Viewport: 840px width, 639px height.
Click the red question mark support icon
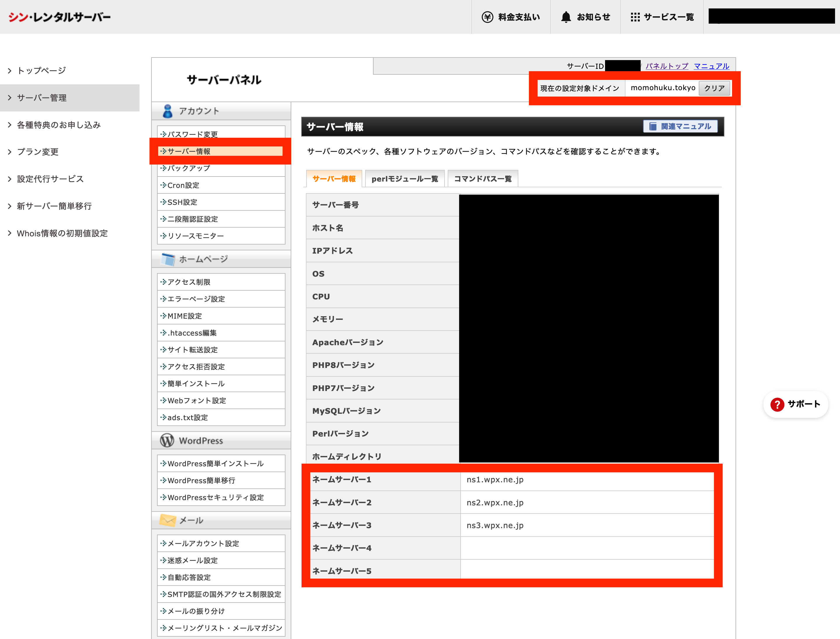[x=777, y=404]
